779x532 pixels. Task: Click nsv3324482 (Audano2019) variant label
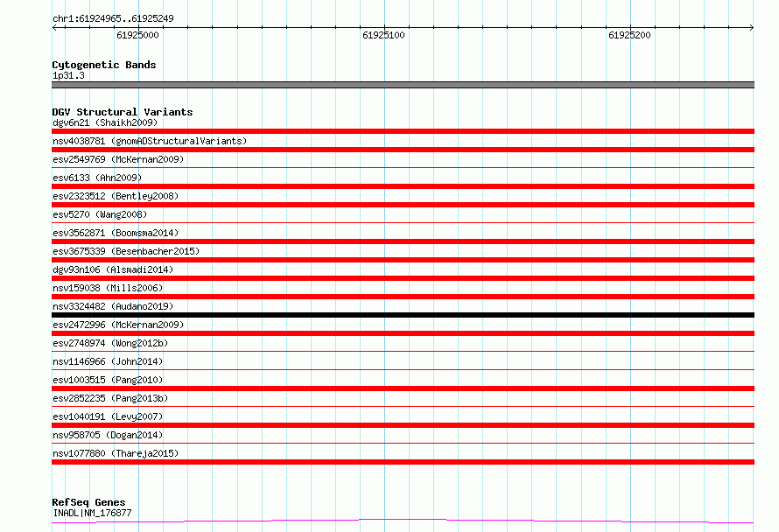coord(113,306)
